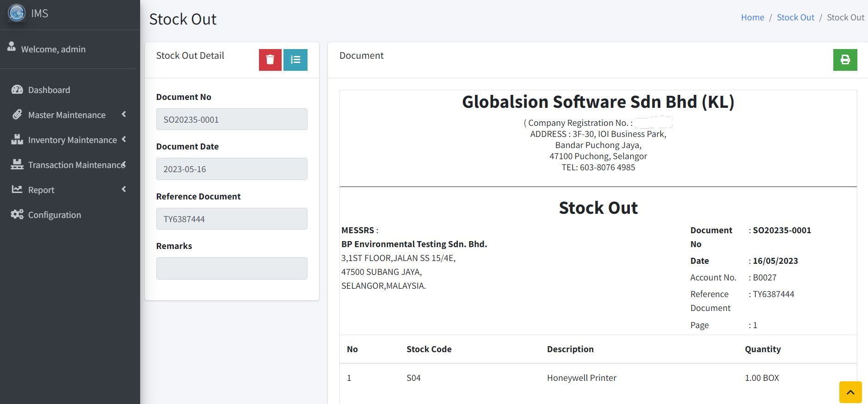Click the IMS brand title
The height and width of the screenshot is (404, 868).
click(40, 13)
